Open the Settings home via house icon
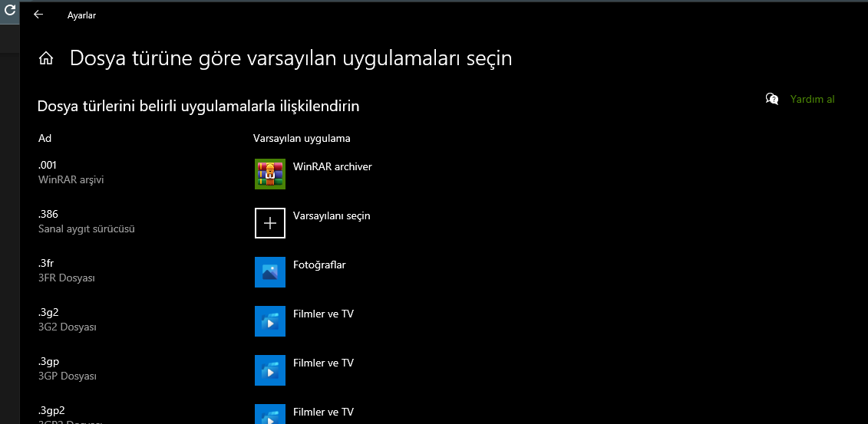The width and height of the screenshot is (868, 424). click(x=46, y=58)
